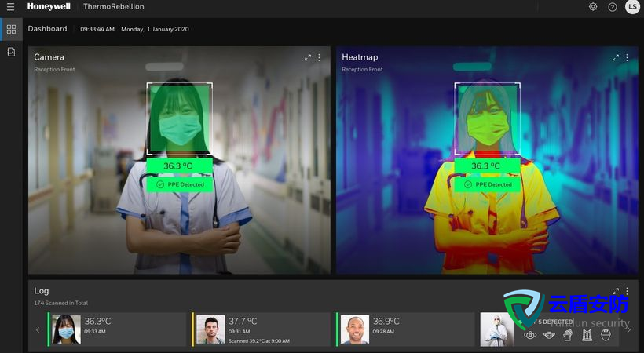Screen dimensions: 644x353
Task: Open the LS user profile avatar
Action: click(x=632, y=7)
